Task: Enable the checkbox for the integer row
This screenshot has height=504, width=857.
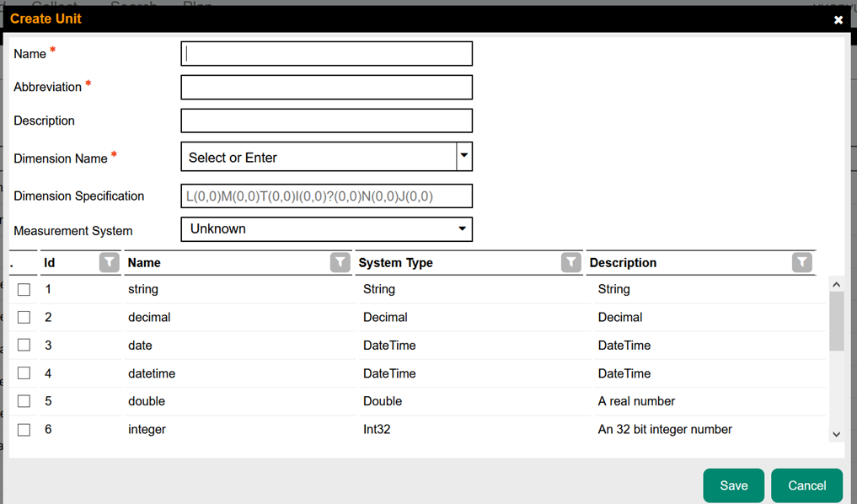Action: click(24, 430)
